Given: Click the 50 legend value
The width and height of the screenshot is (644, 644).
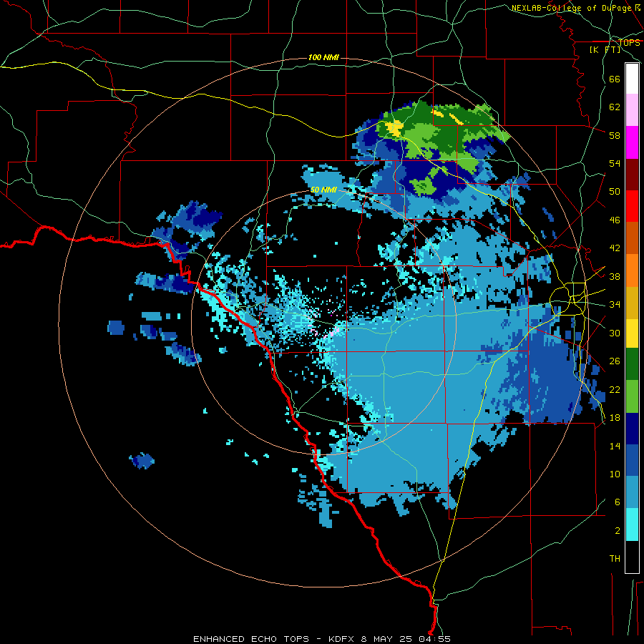Looking at the screenshot, I should (615, 192).
